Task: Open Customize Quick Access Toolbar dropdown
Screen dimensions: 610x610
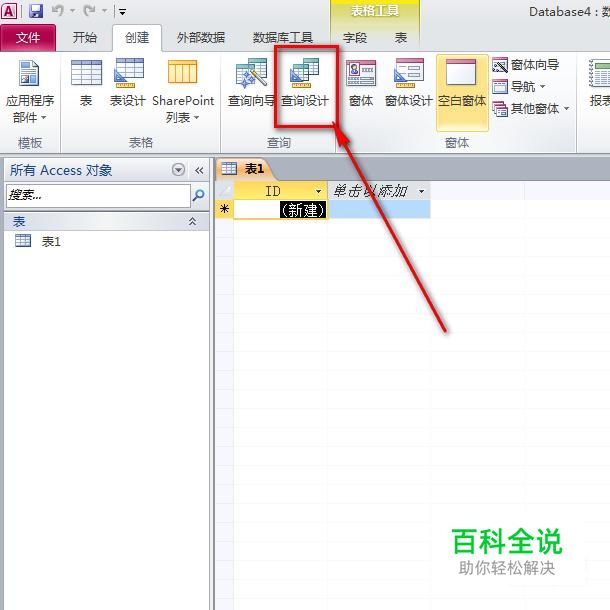Action: pyautogui.click(x=122, y=12)
